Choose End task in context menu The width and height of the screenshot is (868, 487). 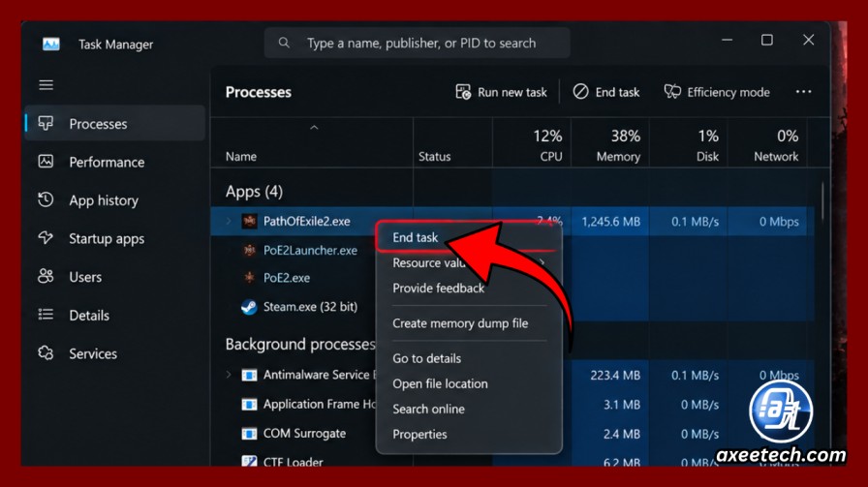416,237
